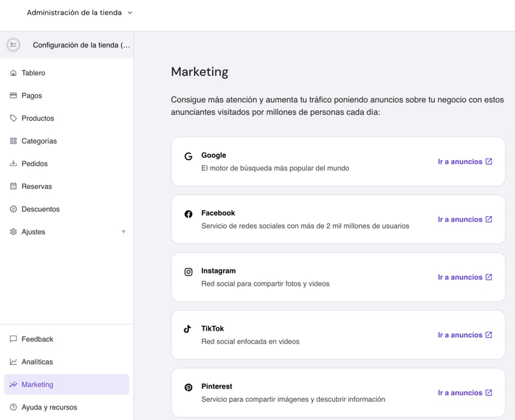Click the Google logo icon
515x420 pixels.
188,156
